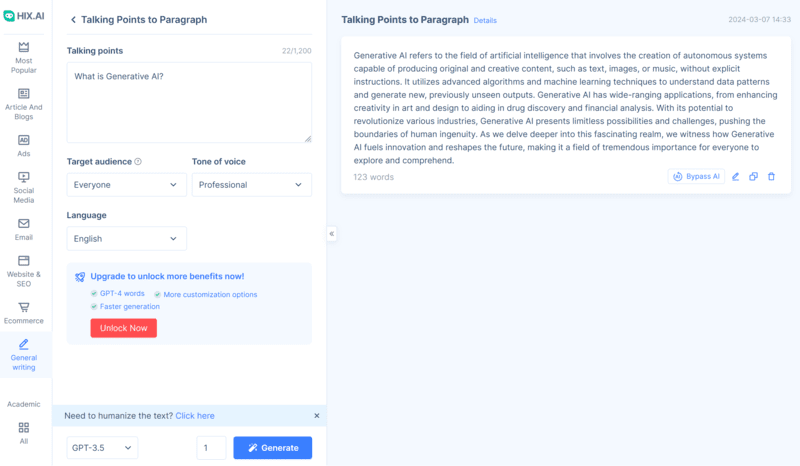Open the Most Popular category
The image size is (800, 466).
[x=24, y=58]
